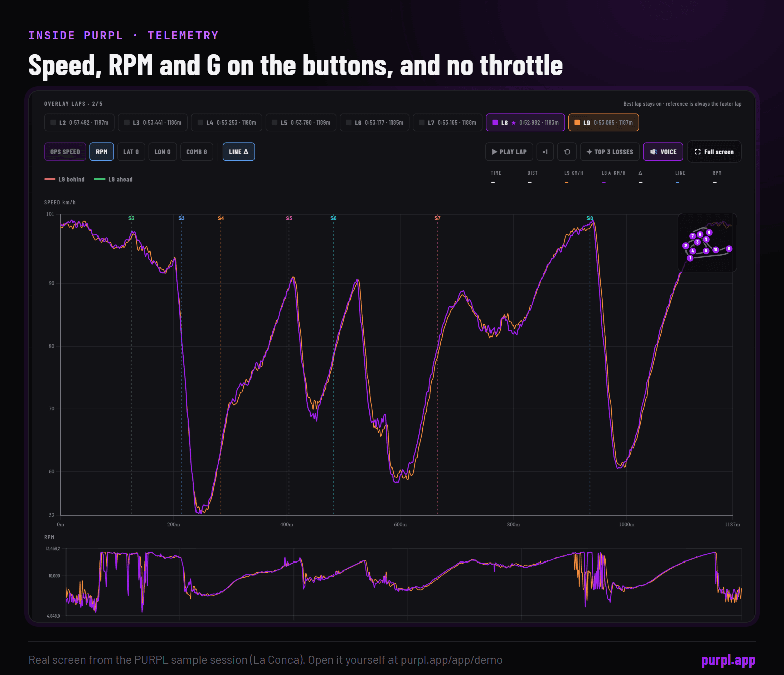Viewport: 784px width, 675px height.
Task: Disable best lap L8 0:52.982 overlay
Action: (526, 123)
